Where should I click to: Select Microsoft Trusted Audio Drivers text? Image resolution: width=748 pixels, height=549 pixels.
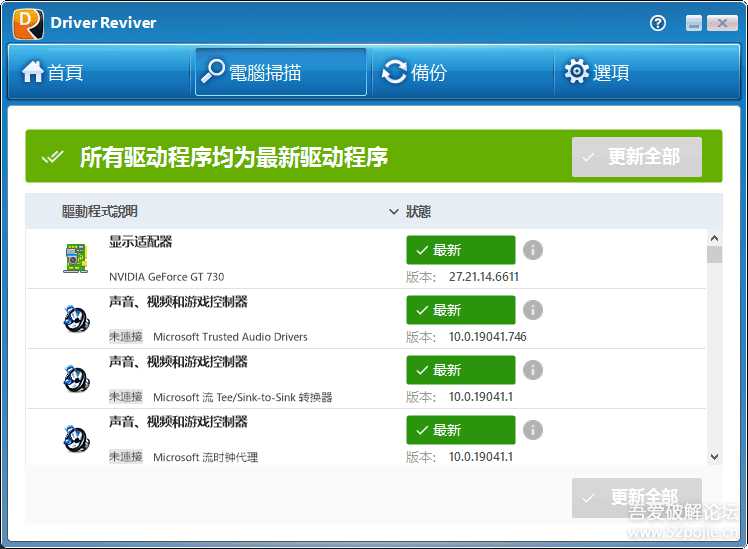(x=230, y=337)
